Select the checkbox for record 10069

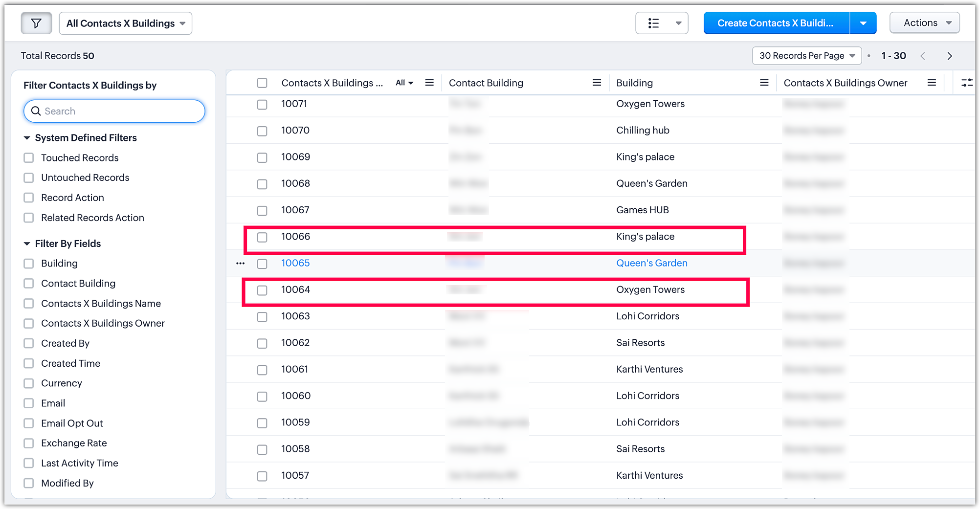(x=262, y=157)
